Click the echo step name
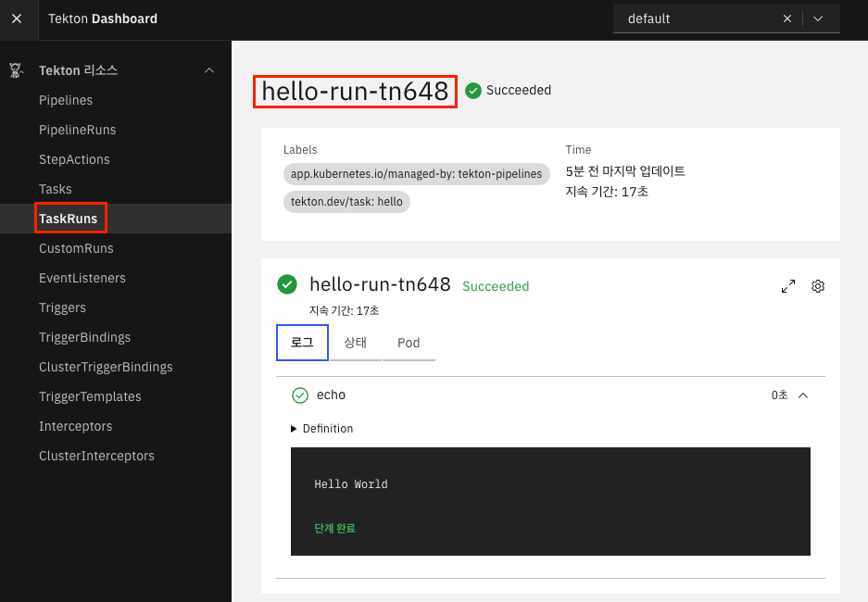 pyautogui.click(x=331, y=395)
